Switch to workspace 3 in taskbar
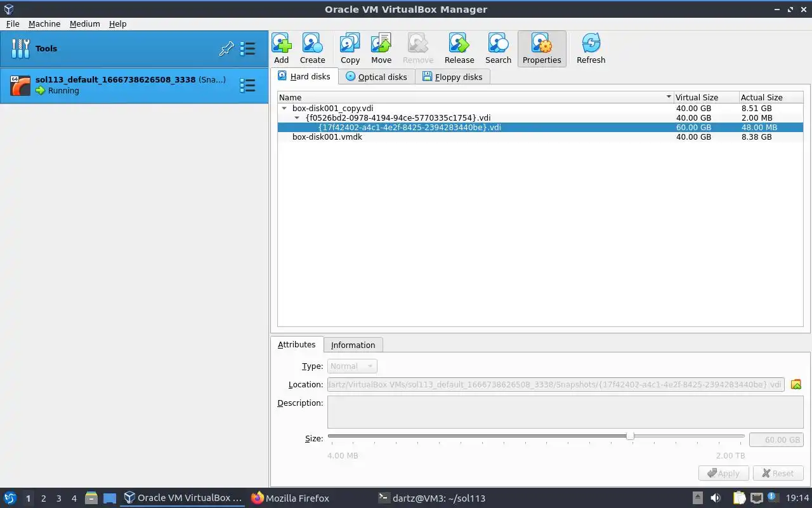Viewport: 812px width, 508px height. click(x=59, y=498)
